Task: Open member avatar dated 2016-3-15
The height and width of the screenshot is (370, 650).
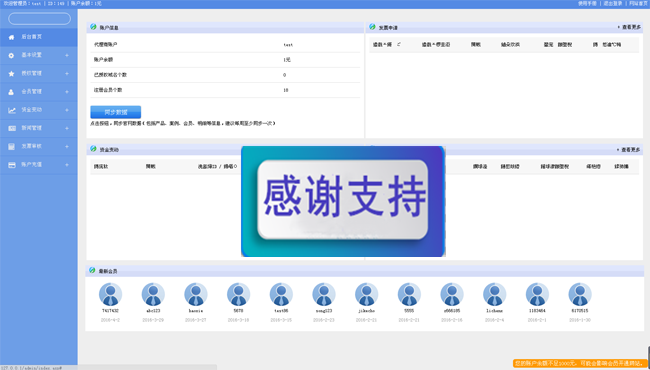Action: tap(281, 294)
